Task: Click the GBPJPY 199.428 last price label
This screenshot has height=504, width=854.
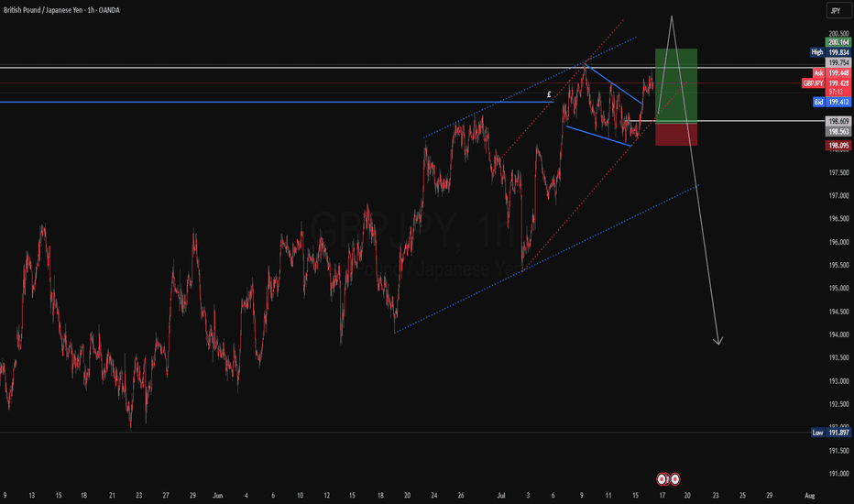Action: coord(827,83)
